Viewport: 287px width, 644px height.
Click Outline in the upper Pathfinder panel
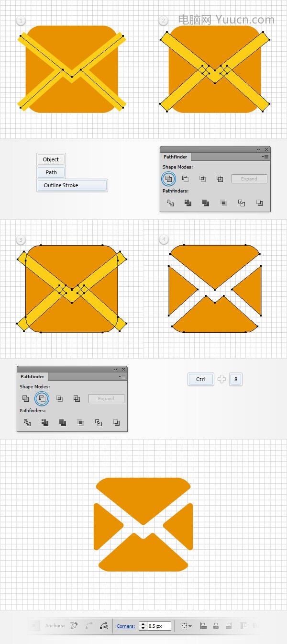pos(242,203)
